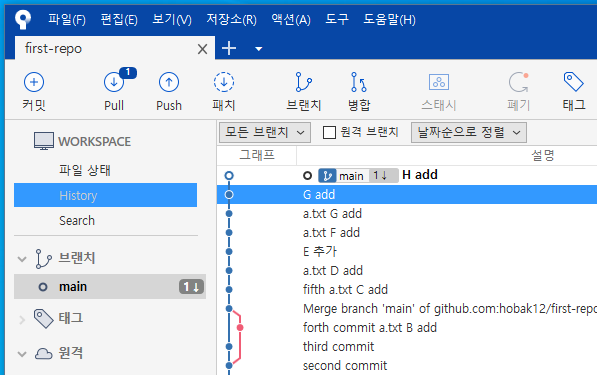Open the 모든 브랜치 dropdown

[265, 132]
